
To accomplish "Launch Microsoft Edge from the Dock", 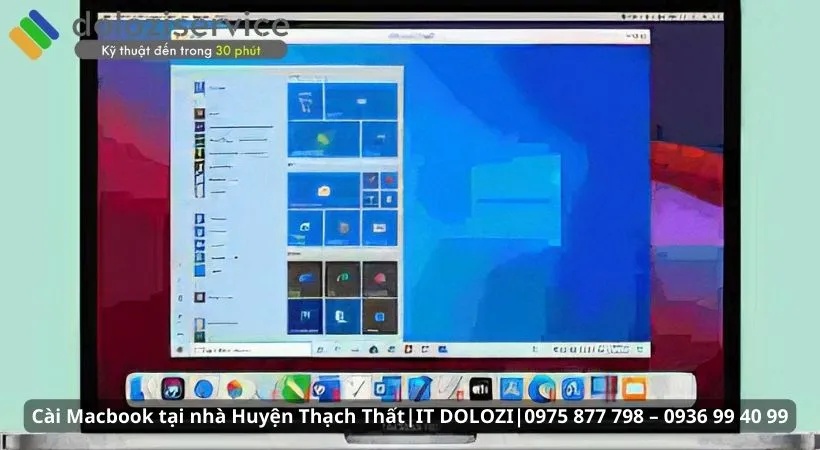I will coord(542,389).
